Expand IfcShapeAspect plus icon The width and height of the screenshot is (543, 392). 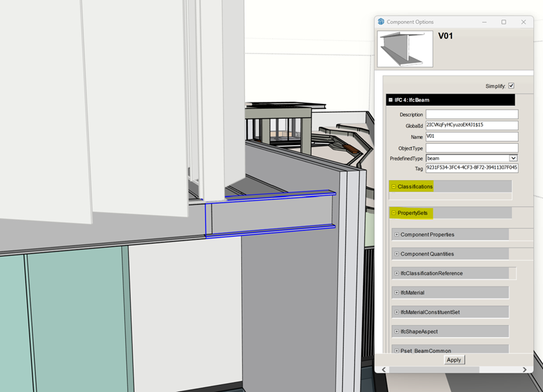(x=397, y=331)
